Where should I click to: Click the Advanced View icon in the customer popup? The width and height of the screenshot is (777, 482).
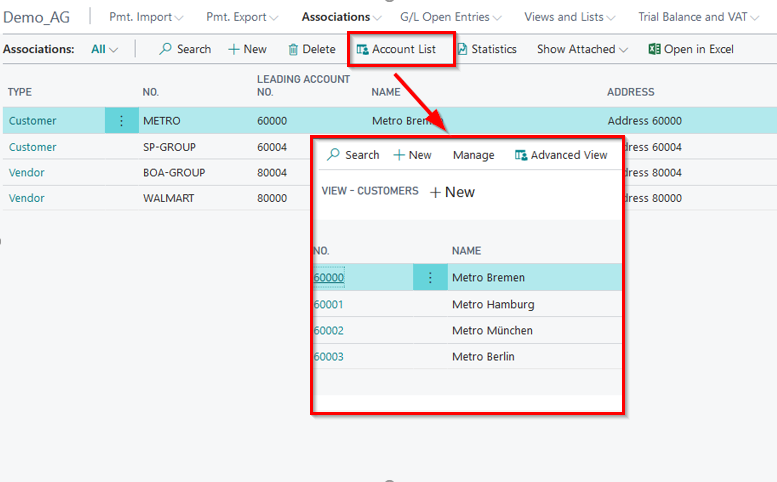point(521,155)
